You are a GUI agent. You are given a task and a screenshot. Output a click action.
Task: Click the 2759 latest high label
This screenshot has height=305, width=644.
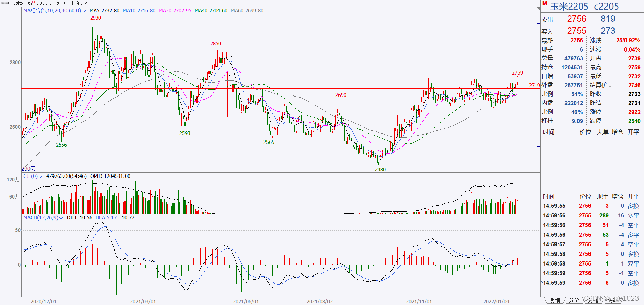[517, 73]
